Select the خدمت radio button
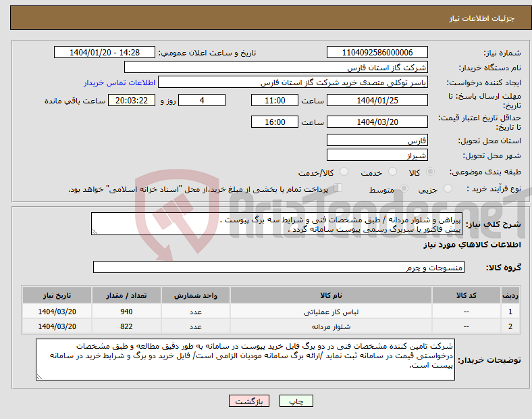Screen dimensions: 532x419 click(392, 172)
